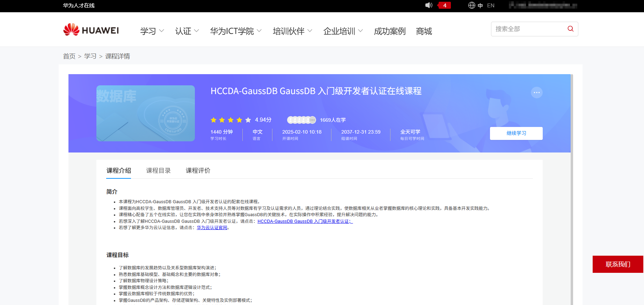Open the 商城 menu item
Screen dimensions: 644x305
point(424,31)
